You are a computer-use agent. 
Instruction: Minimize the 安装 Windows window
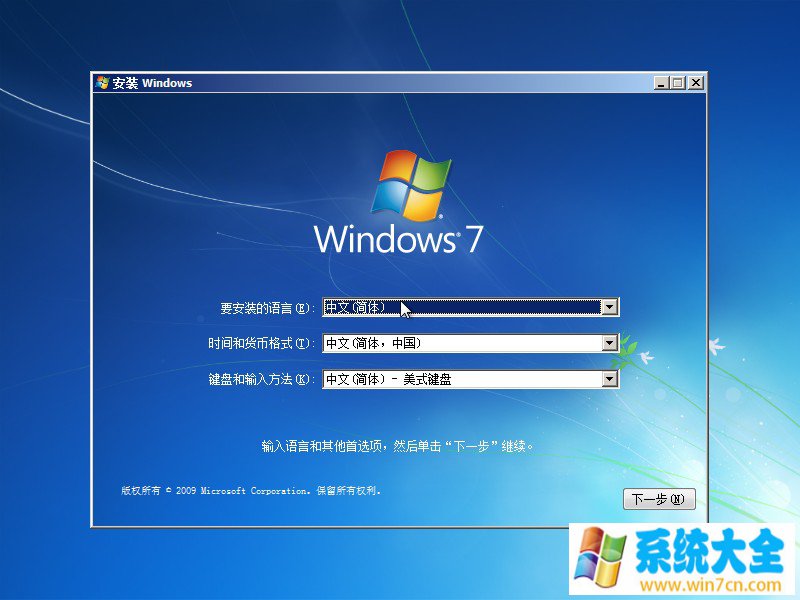click(x=662, y=83)
